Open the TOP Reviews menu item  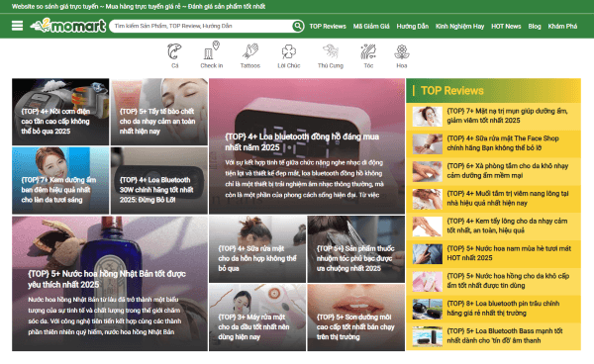click(x=328, y=26)
